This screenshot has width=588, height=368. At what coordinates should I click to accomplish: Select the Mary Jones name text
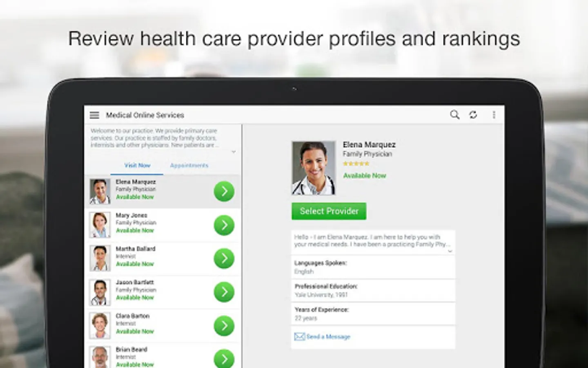point(131,215)
